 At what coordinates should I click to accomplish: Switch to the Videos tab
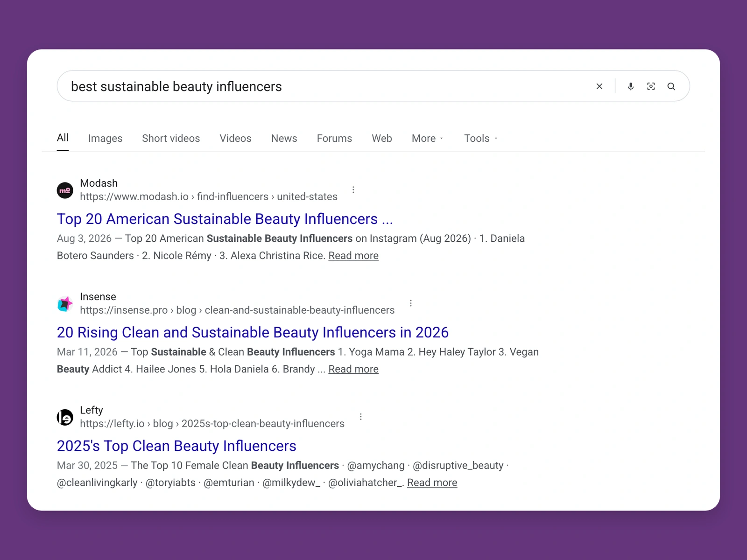[x=235, y=138]
